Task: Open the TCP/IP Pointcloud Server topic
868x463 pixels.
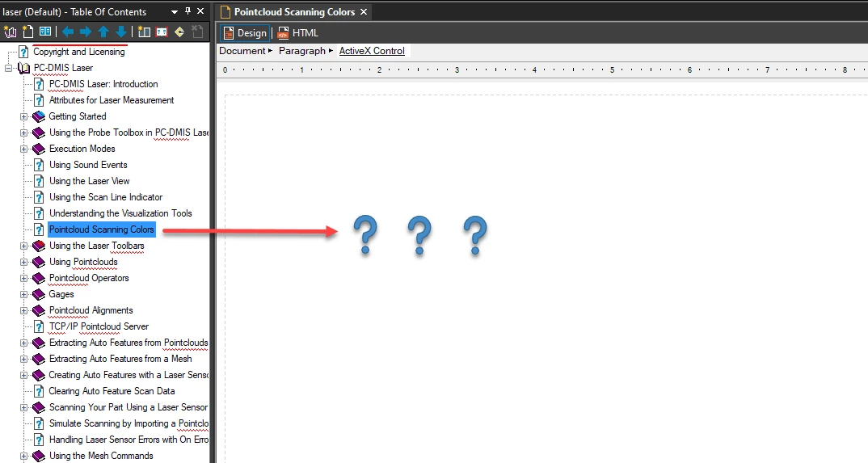Action: 99,326
